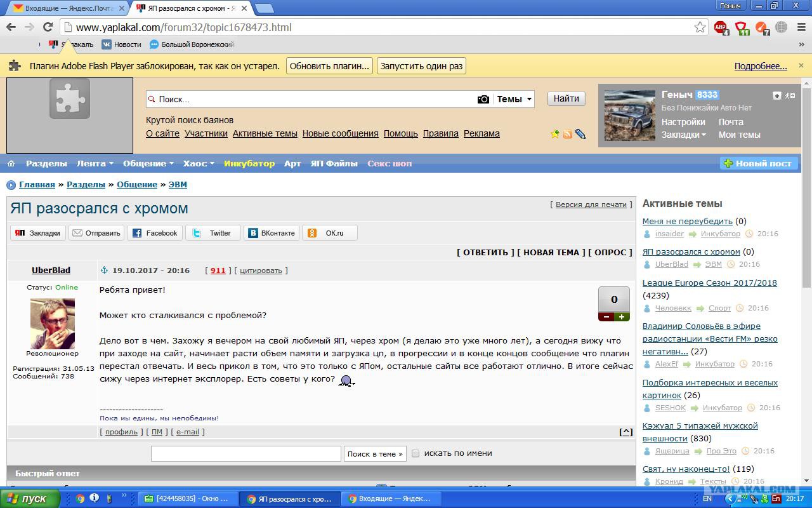
Task: Click the Найти search button
Action: tap(566, 98)
